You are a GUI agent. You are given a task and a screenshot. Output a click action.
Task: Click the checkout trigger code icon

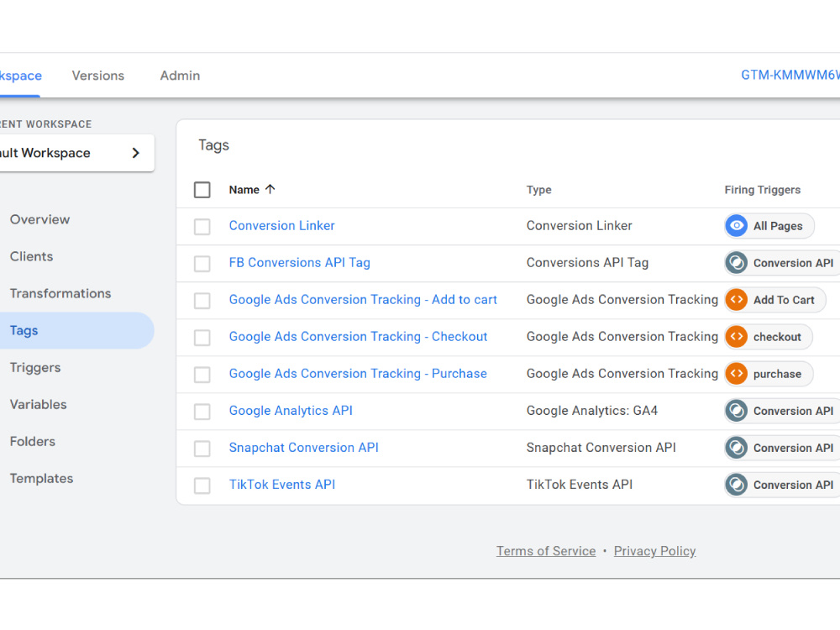point(737,337)
